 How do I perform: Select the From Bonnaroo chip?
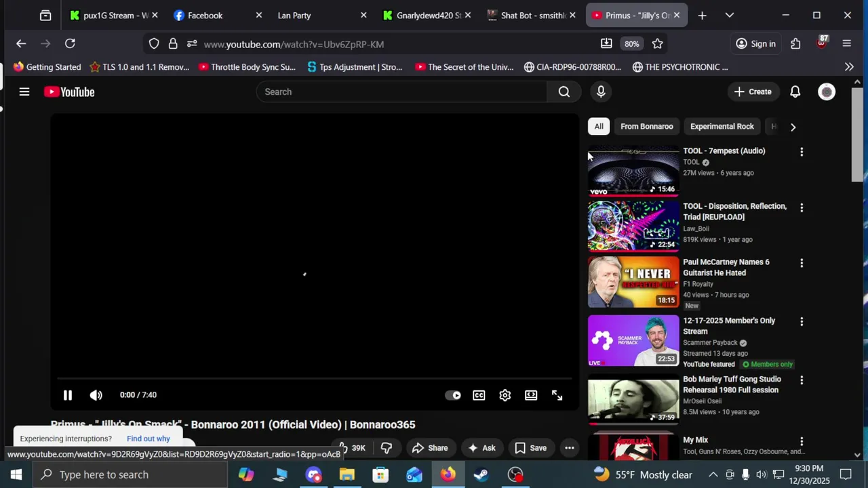click(647, 126)
